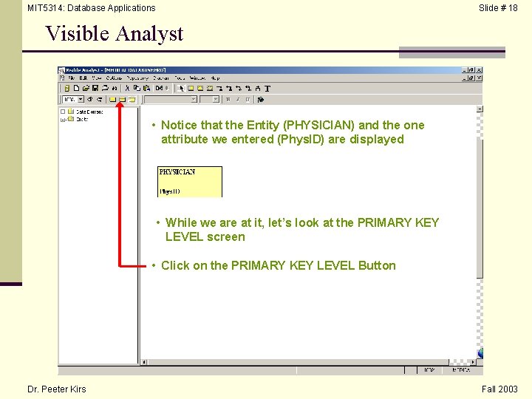532x399 pixels.
Task: Open the File menu
Action: (72, 78)
